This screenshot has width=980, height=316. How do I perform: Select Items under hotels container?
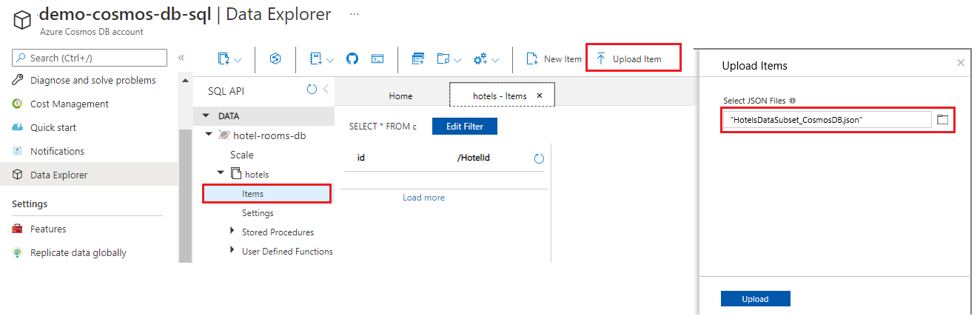point(267,193)
